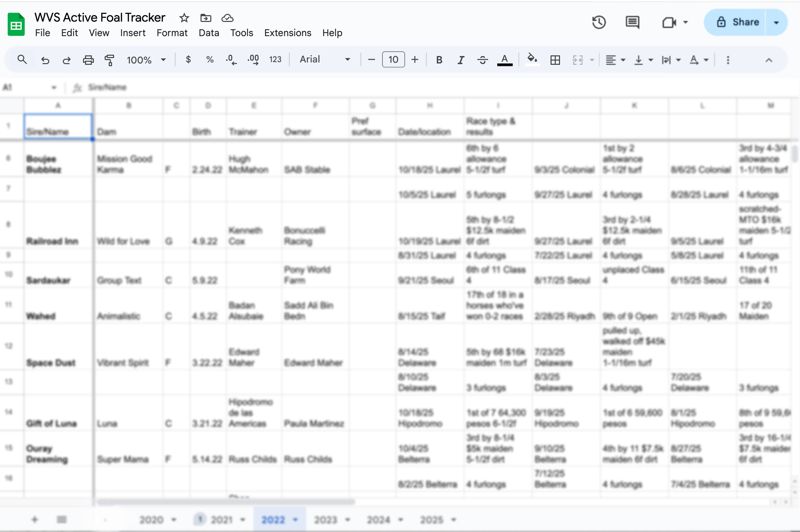
Task: Click the Undo icon in toolbar
Action: (x=45, y=60)
